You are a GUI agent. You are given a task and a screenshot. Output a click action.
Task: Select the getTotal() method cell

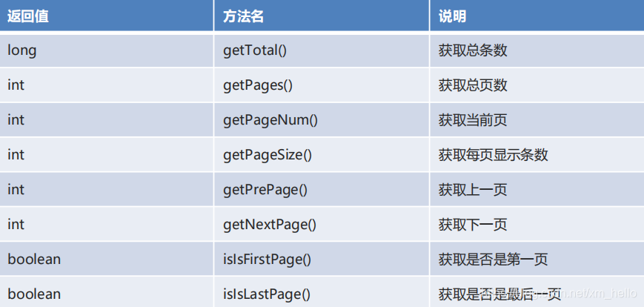coord(322,50)
